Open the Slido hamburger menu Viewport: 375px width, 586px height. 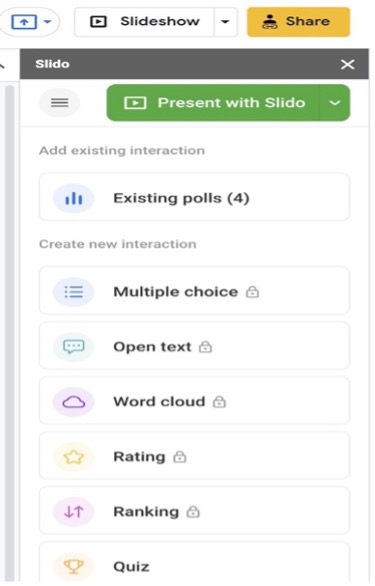click(x=59, y=102)
